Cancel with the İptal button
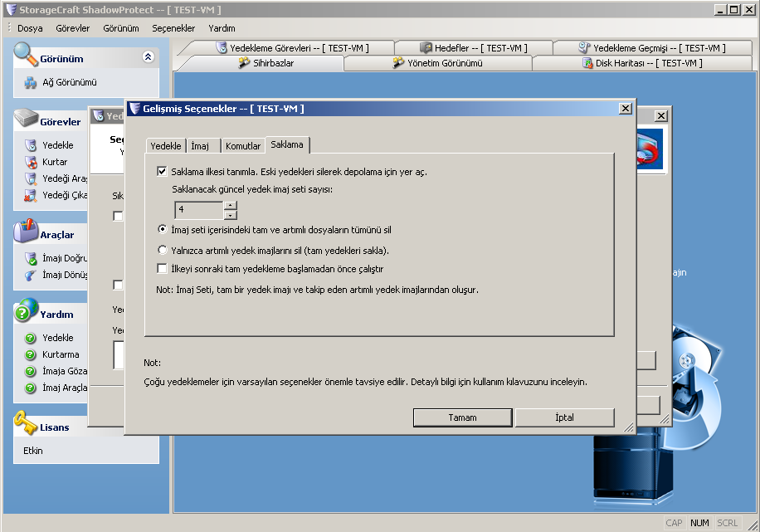760x532 pixels. pyautogui.click(x=565, y=417)
